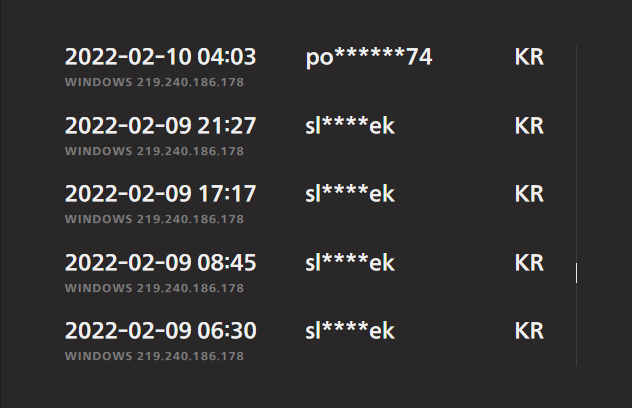Click the WINDOWS IP line under 04:03 entry
Image resolution: width=632 pixels, height=408 pixels.
154,82
